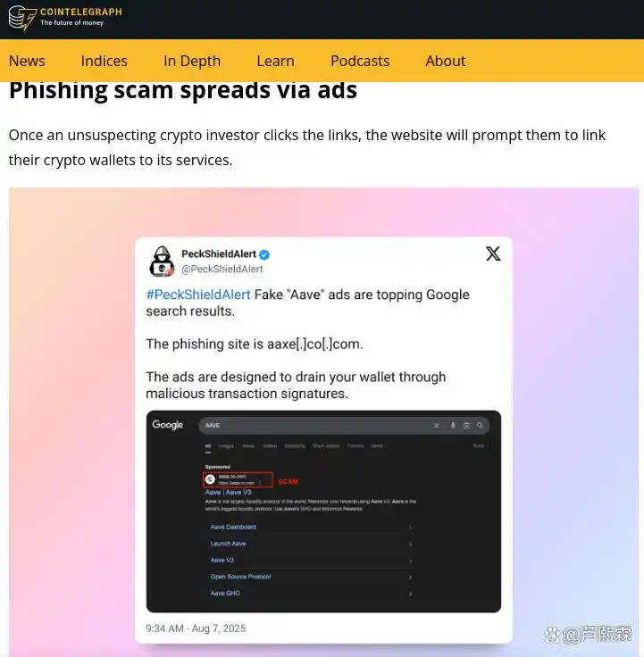Click the blue verified badge
Screen dimensions: 644x657
(264, 254)
